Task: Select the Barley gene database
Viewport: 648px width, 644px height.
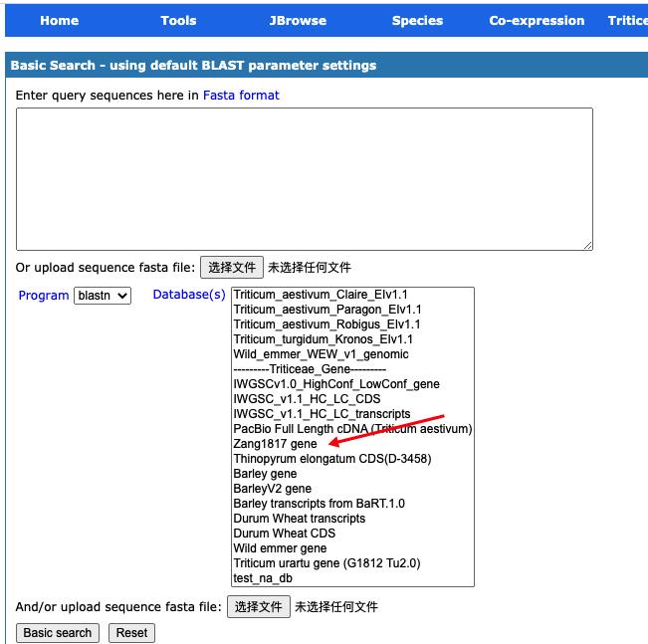Action: [352, 473]
